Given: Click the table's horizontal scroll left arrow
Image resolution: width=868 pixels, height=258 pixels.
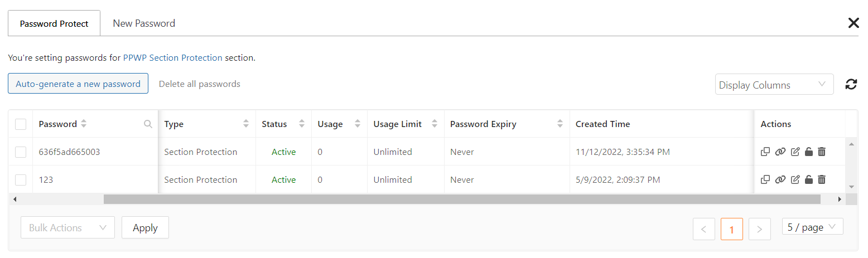Looking at the screenshot, I should coord(15,199).
